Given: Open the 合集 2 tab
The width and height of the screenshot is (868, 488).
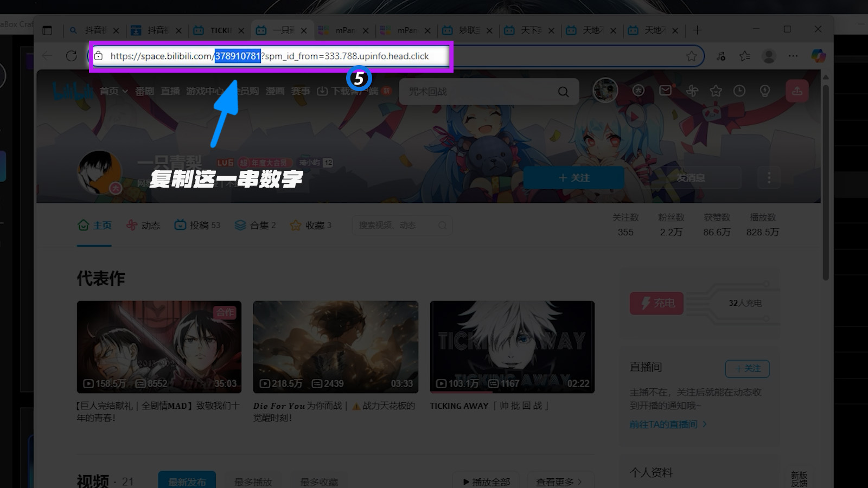Looking at the screenshot, I should [x=255, y=225].
